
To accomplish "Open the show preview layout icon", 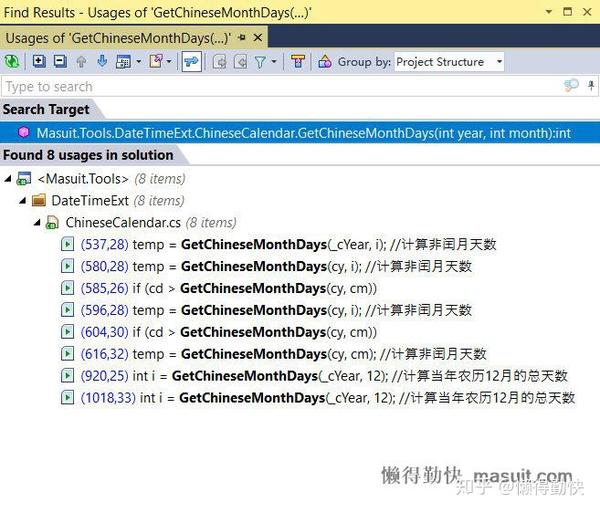I will coord(123,62).
